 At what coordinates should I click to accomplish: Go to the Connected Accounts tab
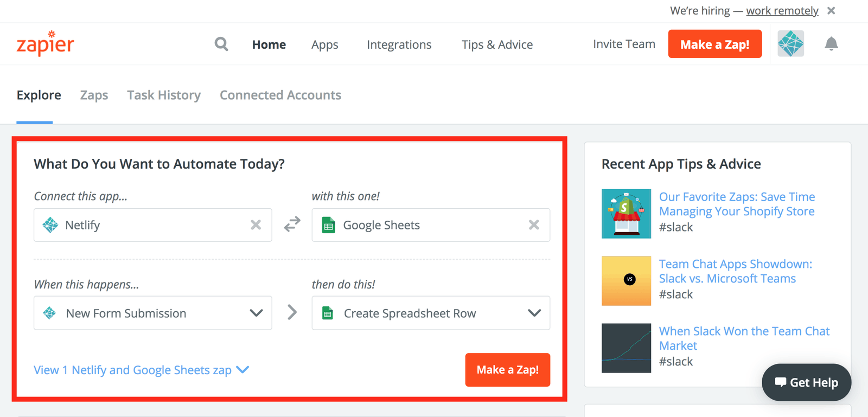(280, 95)
